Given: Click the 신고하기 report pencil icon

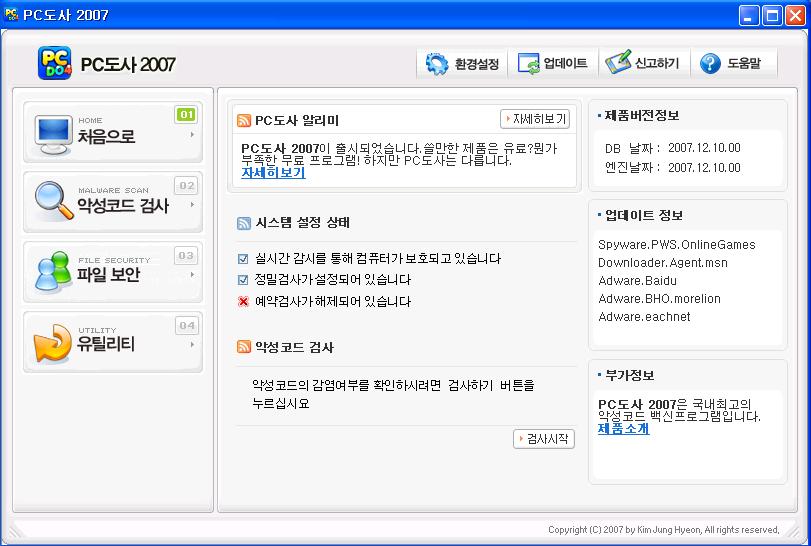Looking at the screenshot, I should [x=619, y=62].
